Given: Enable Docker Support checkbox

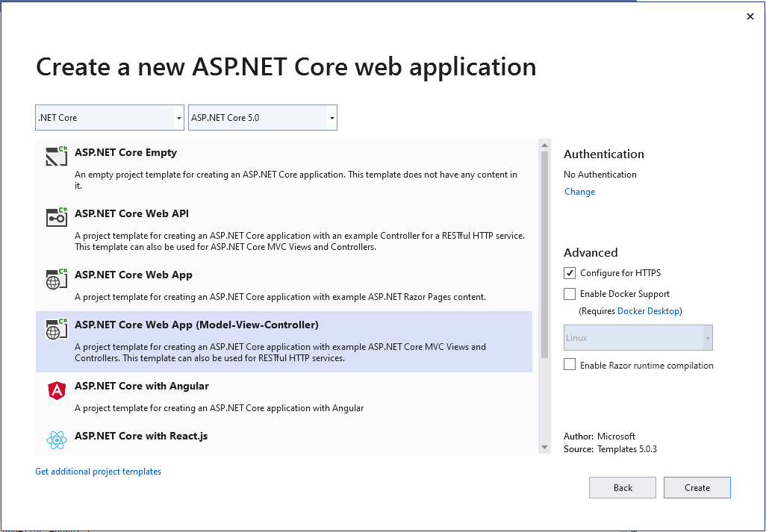Looking at the screenshot, I should point(570,294).
